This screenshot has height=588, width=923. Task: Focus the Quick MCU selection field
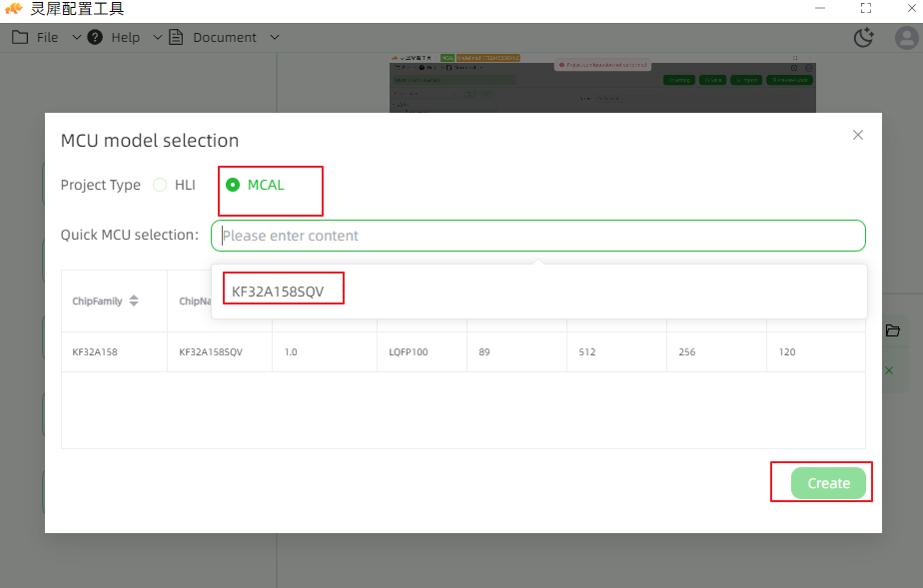click(538, 236)
